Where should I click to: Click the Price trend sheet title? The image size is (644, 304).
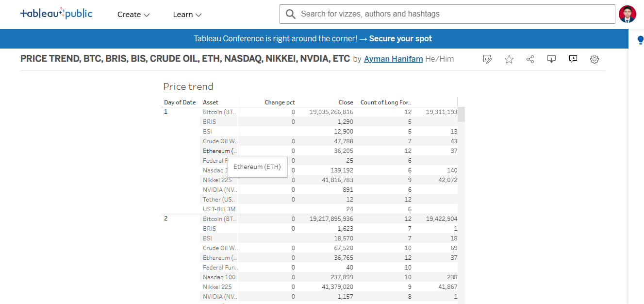coord(188,86)
